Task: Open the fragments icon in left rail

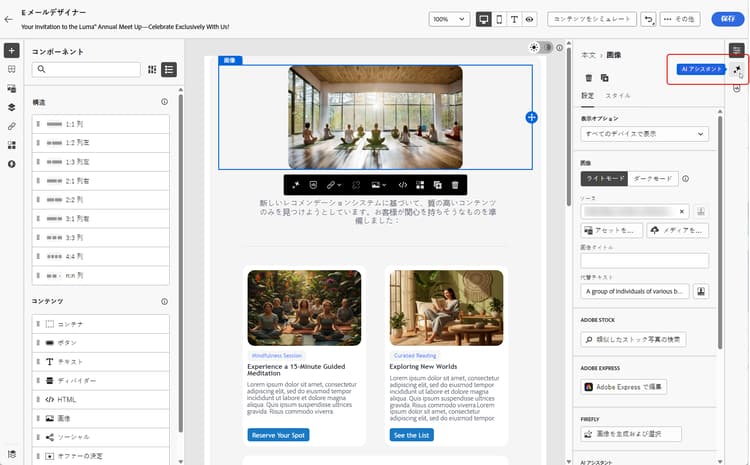Action: click(x=11, y=145)
